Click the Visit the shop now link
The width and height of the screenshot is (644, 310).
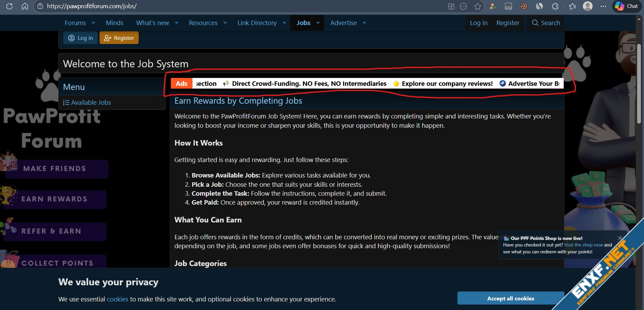[583, 245]
